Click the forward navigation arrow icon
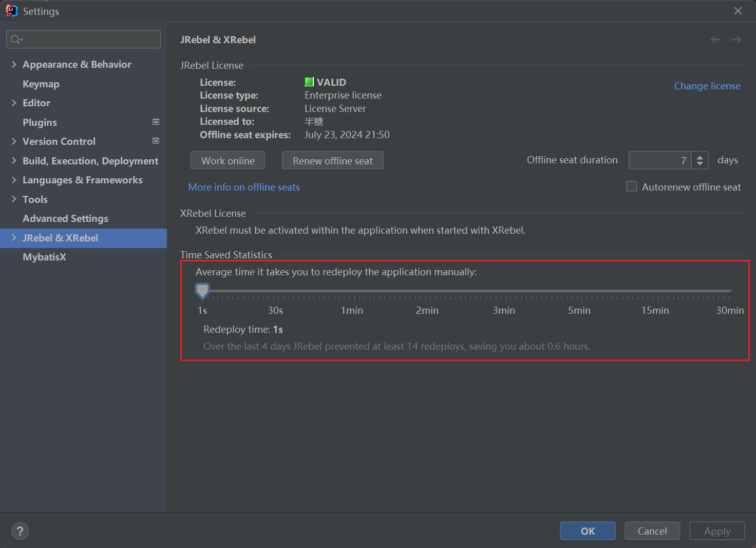 (x=736, y=40)
